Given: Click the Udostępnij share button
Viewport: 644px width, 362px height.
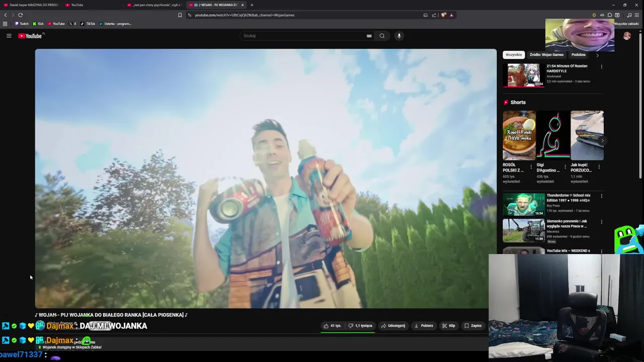Looking at the screenshot, I should (x=393, y=326).
